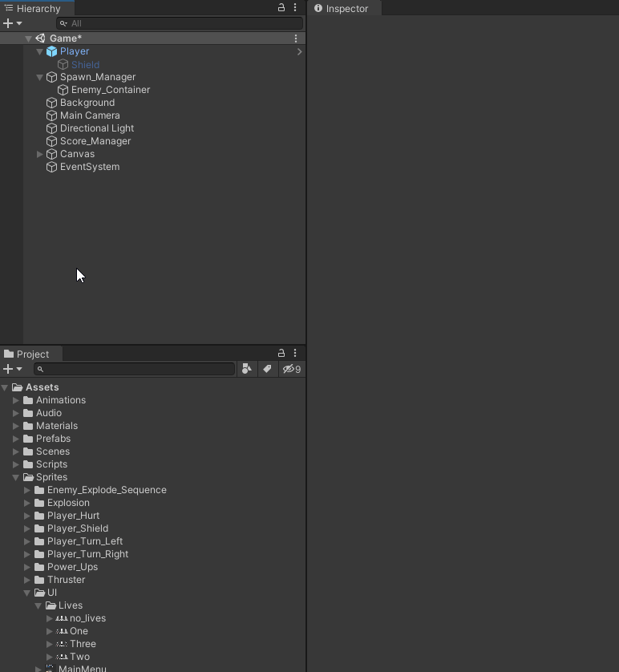Collapse the Player object foldout
This screenshot has width=619, height=672.
(39, 51)
